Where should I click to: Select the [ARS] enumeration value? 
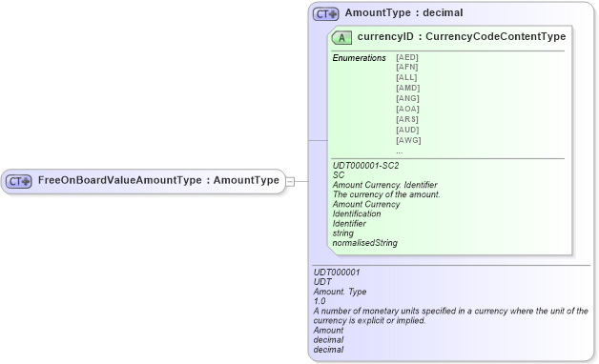tap(407, 119)
